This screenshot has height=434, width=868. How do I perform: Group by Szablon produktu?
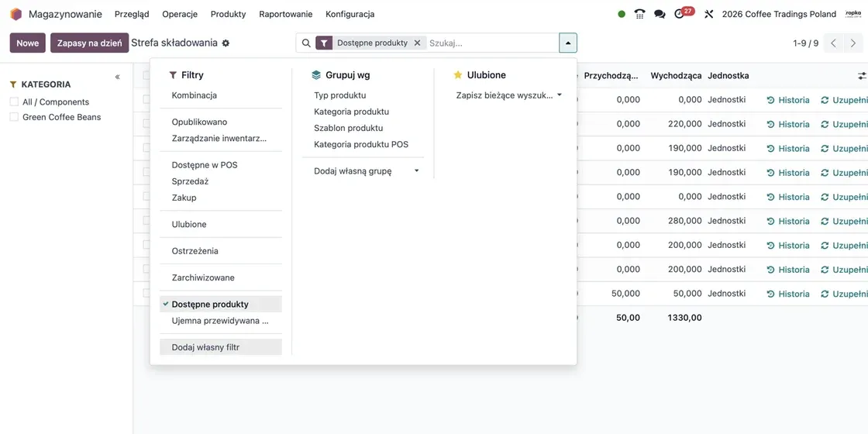click(x=363, y=128)
